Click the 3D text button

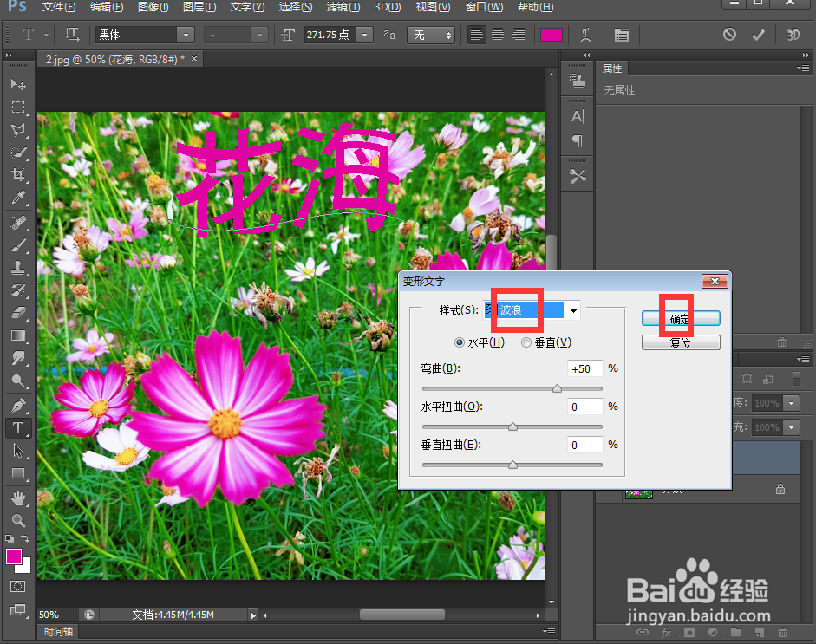point(793,35)
